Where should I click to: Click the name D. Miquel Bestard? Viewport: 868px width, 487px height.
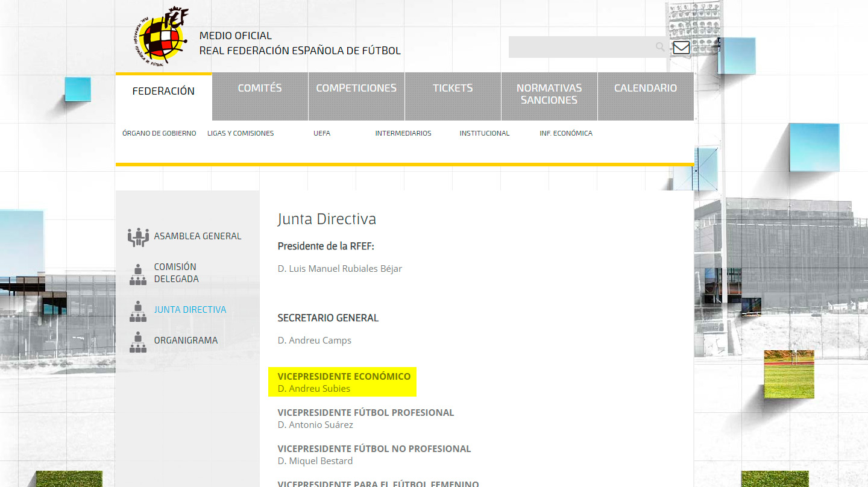tap(315, 461)
